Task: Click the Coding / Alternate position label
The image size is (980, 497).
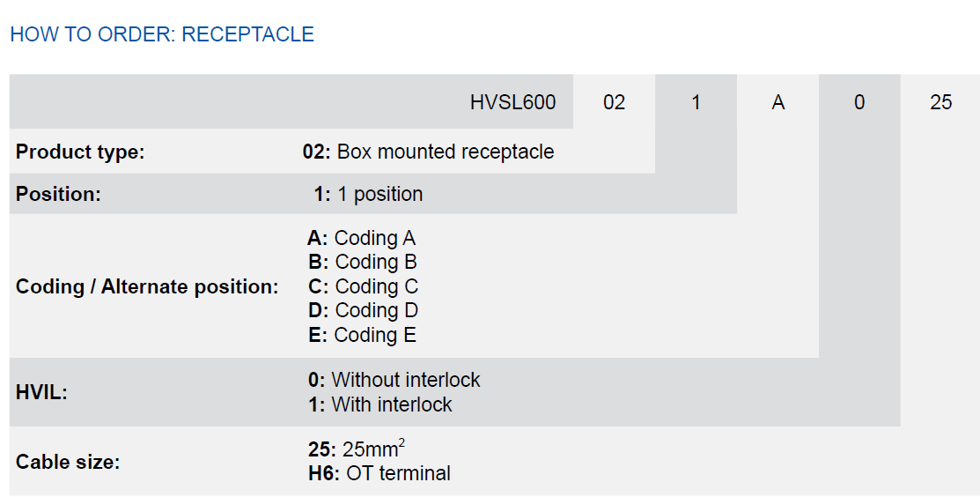Action: tap(147, 286)
